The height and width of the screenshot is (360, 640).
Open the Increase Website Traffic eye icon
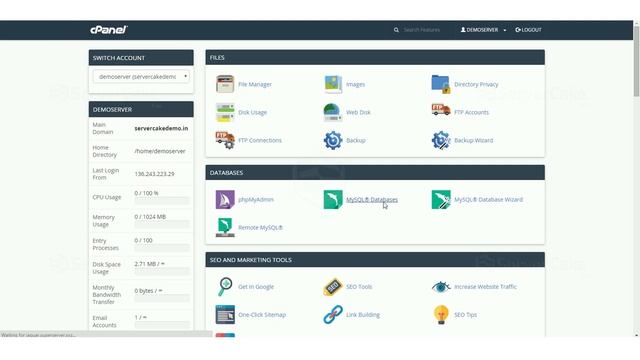pos(441,287)
